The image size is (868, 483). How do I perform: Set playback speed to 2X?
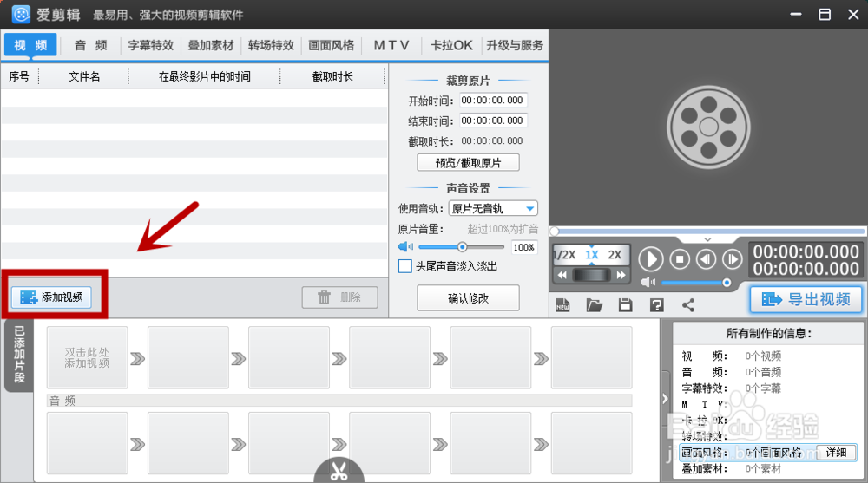click(615, 254)
